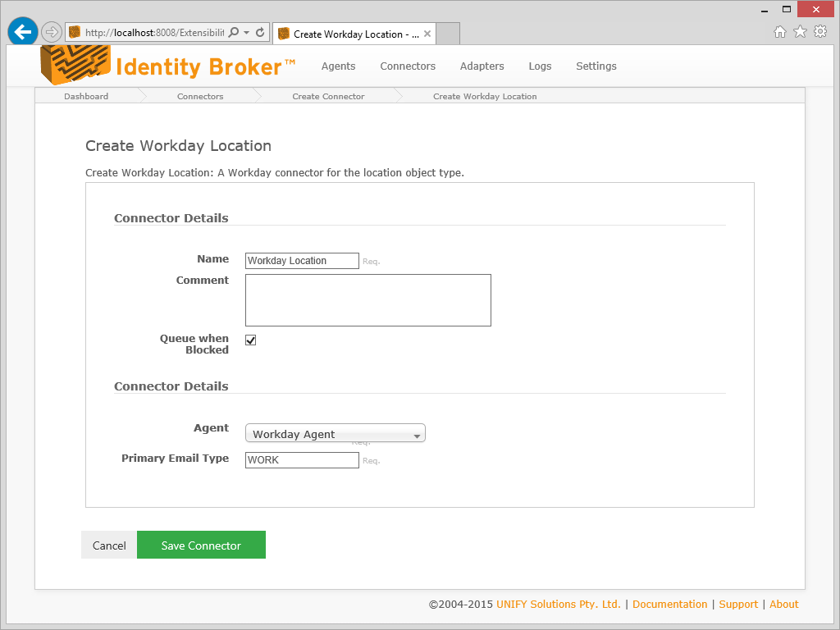Minimize the browser window
840x630 pixels.
(765, 10)
